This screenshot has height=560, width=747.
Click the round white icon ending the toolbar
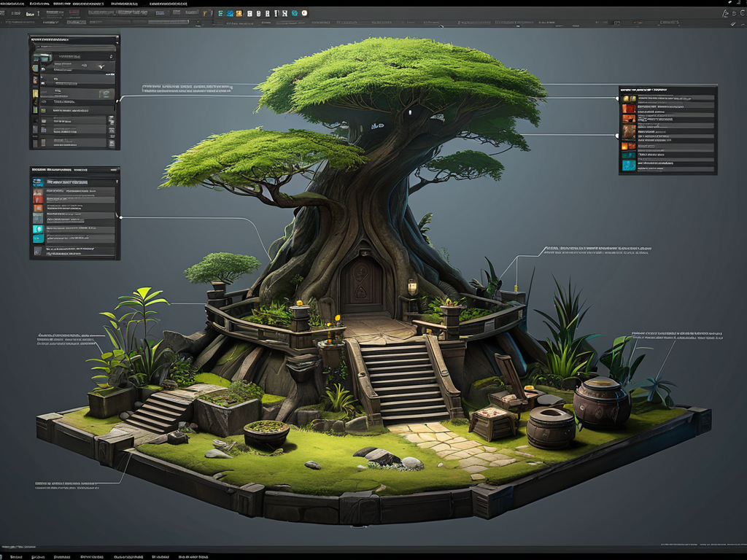coord(304,13)
